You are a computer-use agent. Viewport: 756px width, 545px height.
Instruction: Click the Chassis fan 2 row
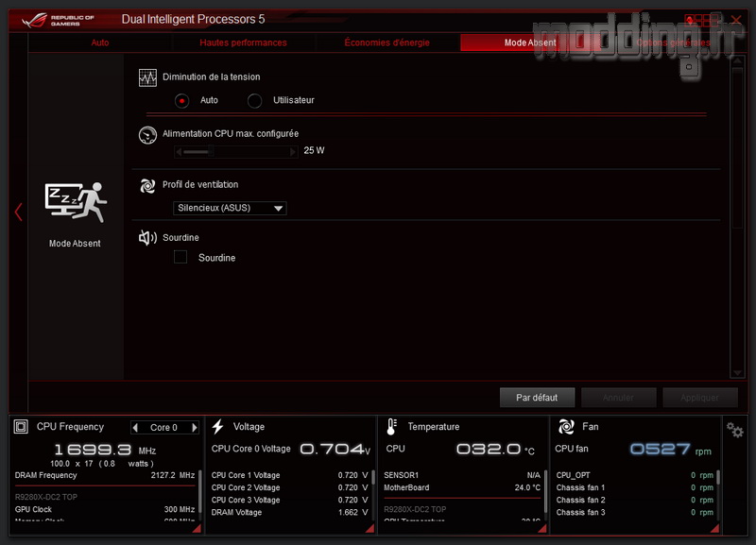click(634, 501)
